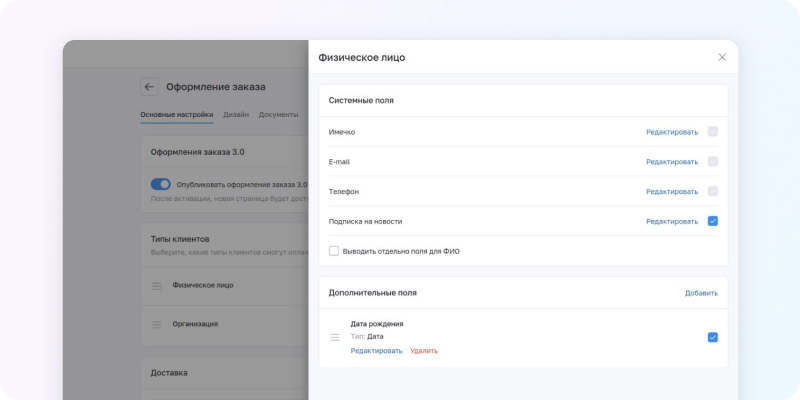Viewport: 800px width, 400px height.
Task: Select the Организация client type row
Action: pos(224,324)
